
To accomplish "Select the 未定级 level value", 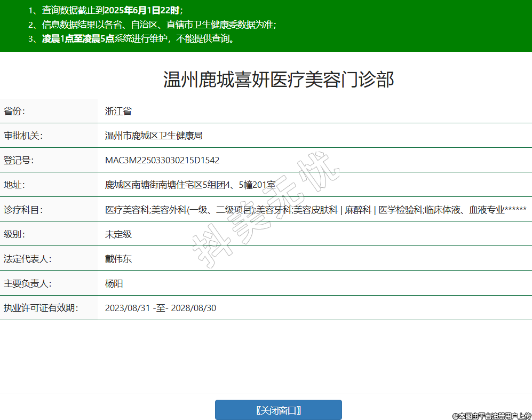I will (x=118, y=234).
